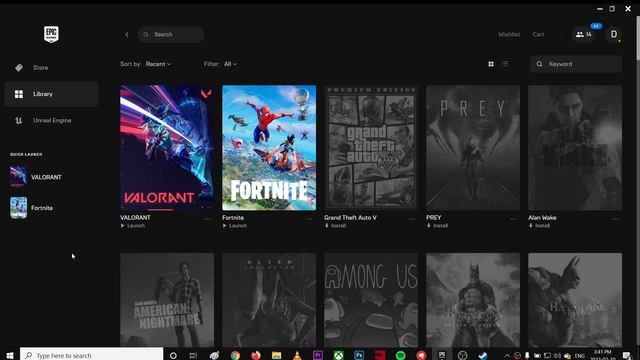Open Grand Theft Auto V ellipsis menu

(x=411, y=219)
